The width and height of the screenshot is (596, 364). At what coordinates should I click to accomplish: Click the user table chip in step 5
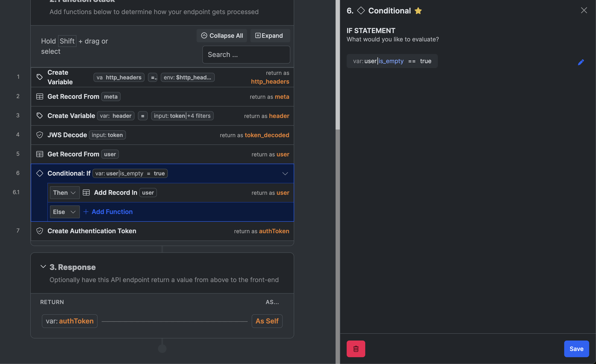pos(110,154)
